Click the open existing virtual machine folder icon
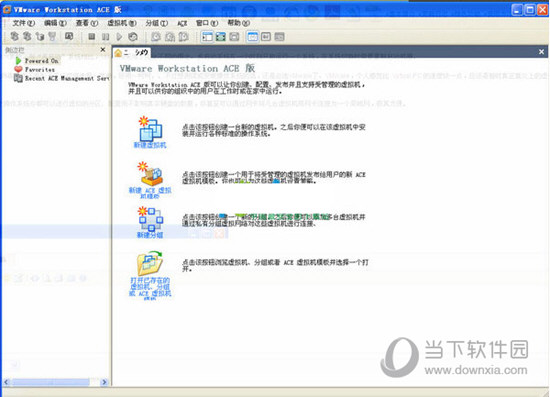 150,263
